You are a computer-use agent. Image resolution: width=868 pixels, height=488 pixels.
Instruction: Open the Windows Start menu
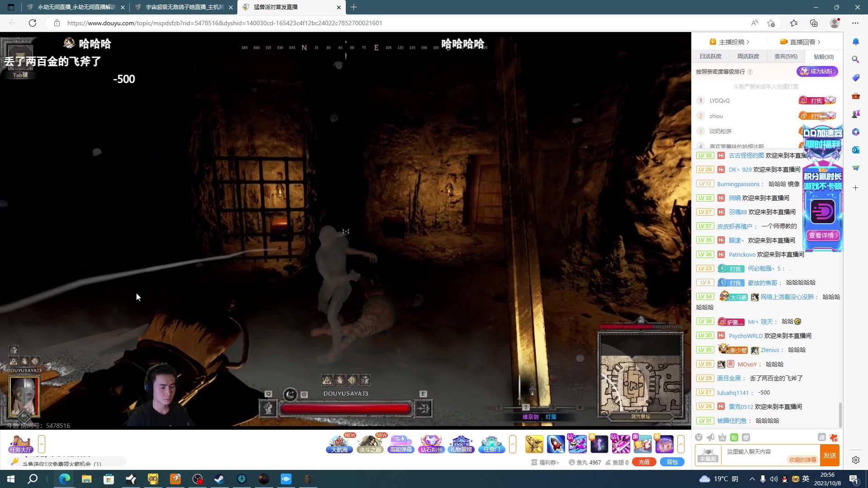point(11,479)
